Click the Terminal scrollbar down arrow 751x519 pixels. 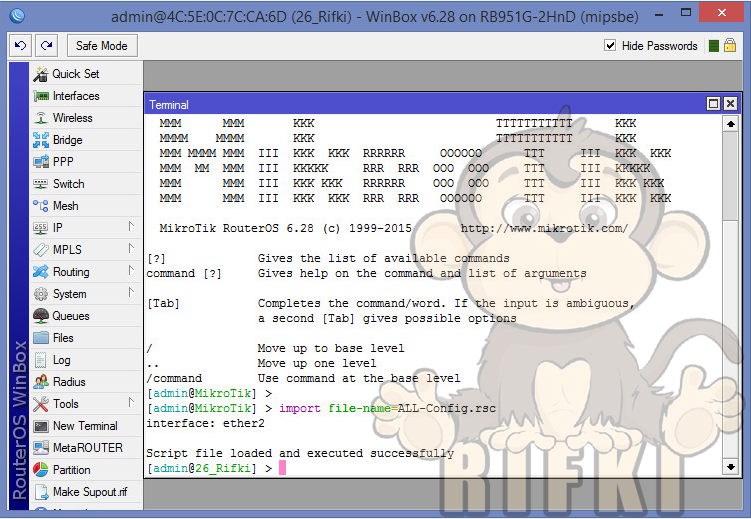click(730, 466)
